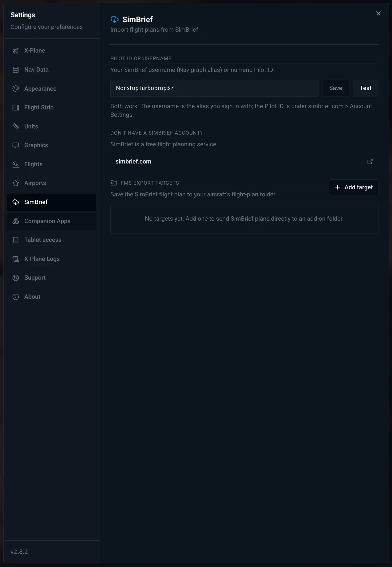Add a new FMS export target
The width and height of the screenshot is (392, 567).
click(354, 187)
